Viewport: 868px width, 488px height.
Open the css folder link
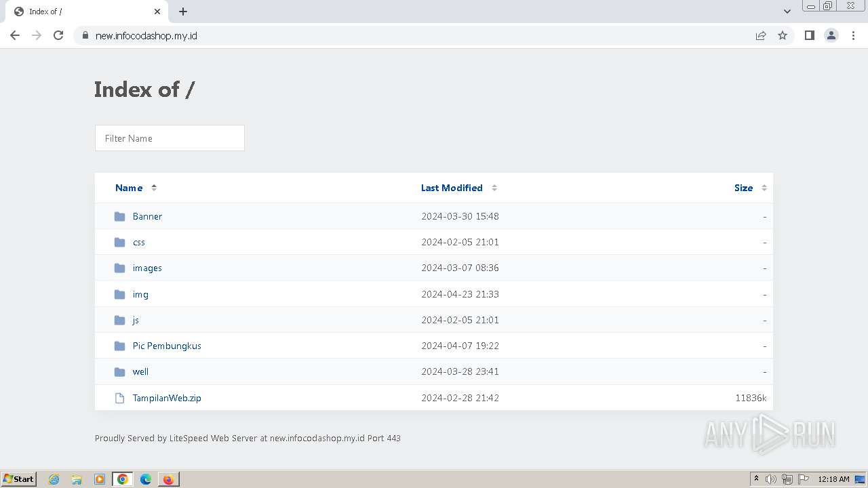(x=139, y=242)
